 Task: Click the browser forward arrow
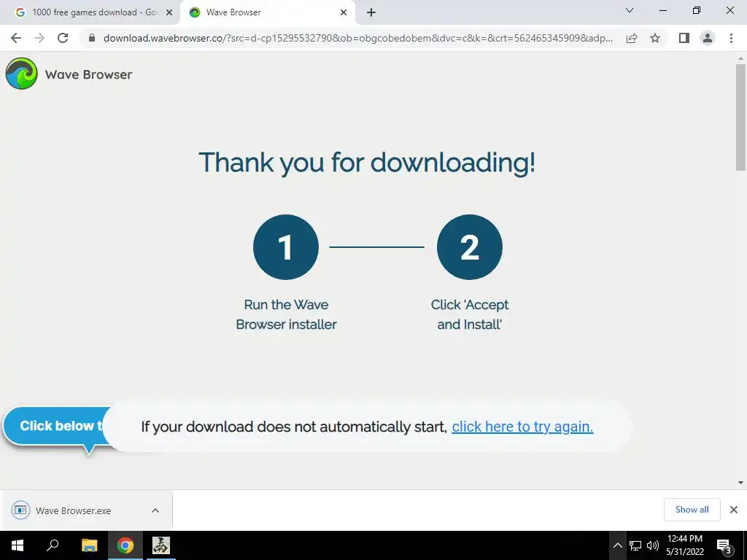point(39,38)
